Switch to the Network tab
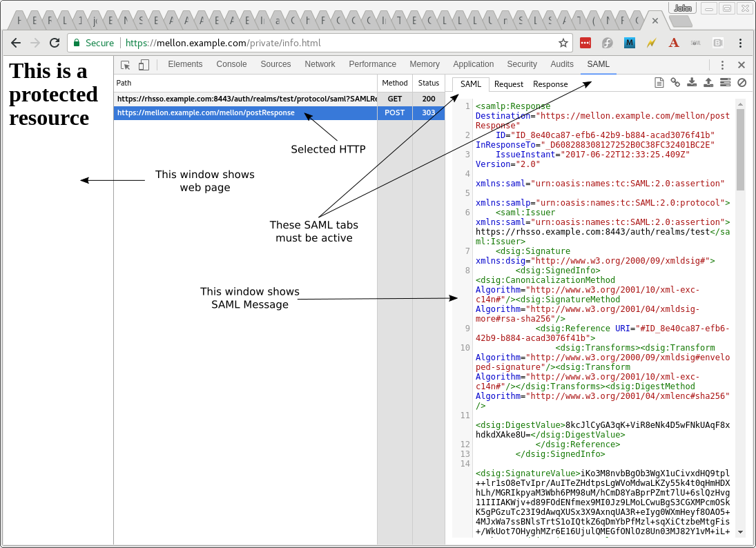The width and height of the screenshot is (756, 548). [x=320, y=64]
